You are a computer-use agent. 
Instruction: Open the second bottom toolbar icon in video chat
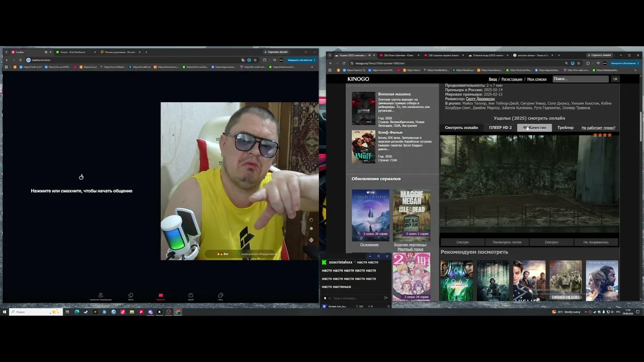point(131,296)
